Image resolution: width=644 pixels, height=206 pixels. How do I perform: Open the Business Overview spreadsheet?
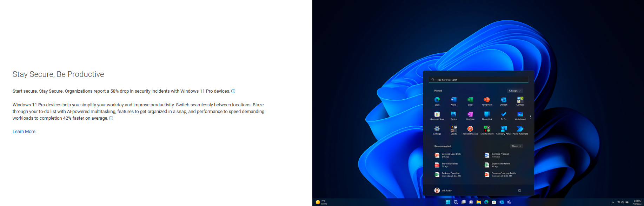[x=448, y=174]
